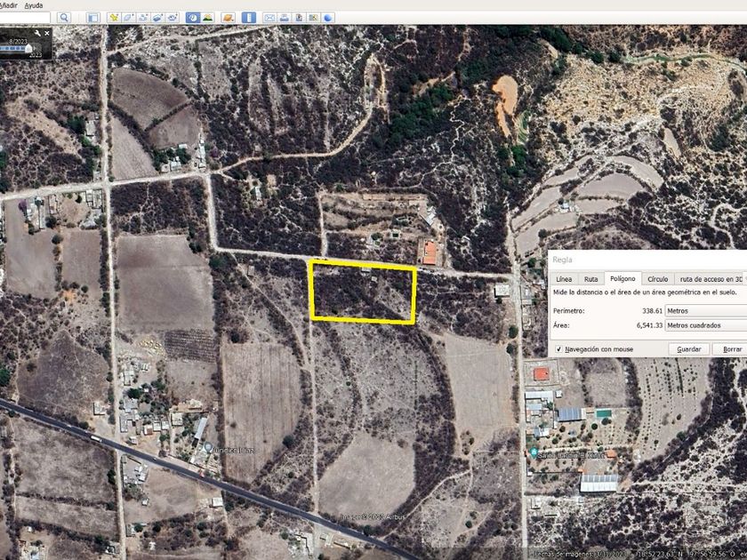Image resolution: width=747 pixels, height=560 pixels.
Task: Select the add path tool
Action: click(143, 18)
